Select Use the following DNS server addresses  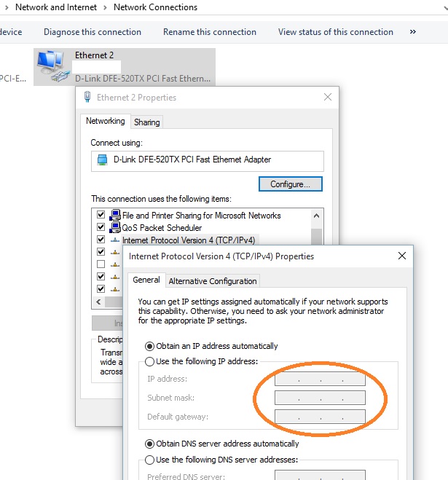pos(149,460)
